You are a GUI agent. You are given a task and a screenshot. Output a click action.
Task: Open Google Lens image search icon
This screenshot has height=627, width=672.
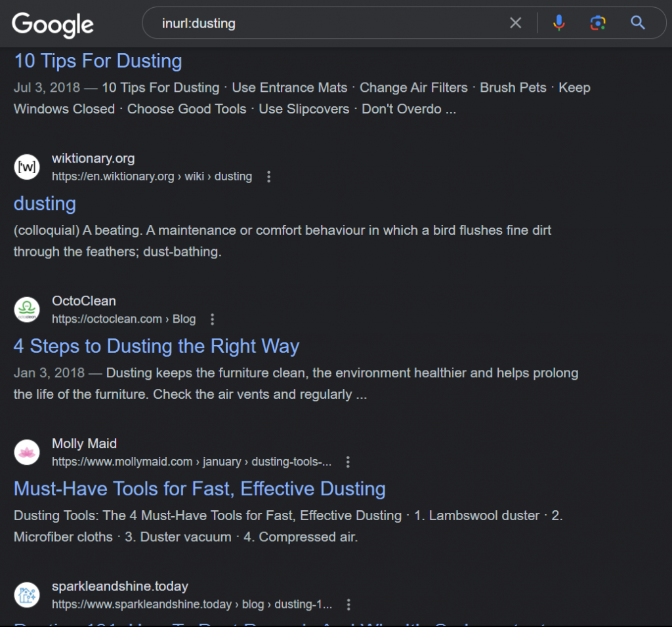tap(598, 23)
